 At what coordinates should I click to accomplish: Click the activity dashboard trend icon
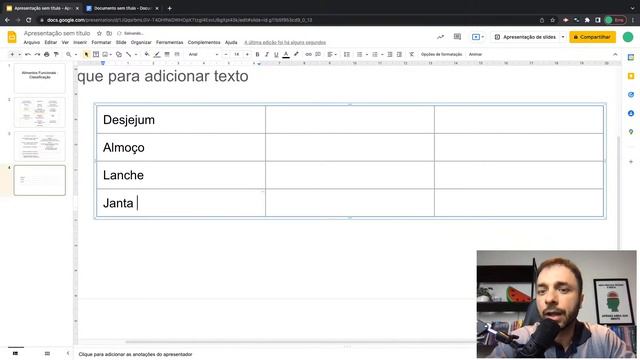(x=440, y=37)
